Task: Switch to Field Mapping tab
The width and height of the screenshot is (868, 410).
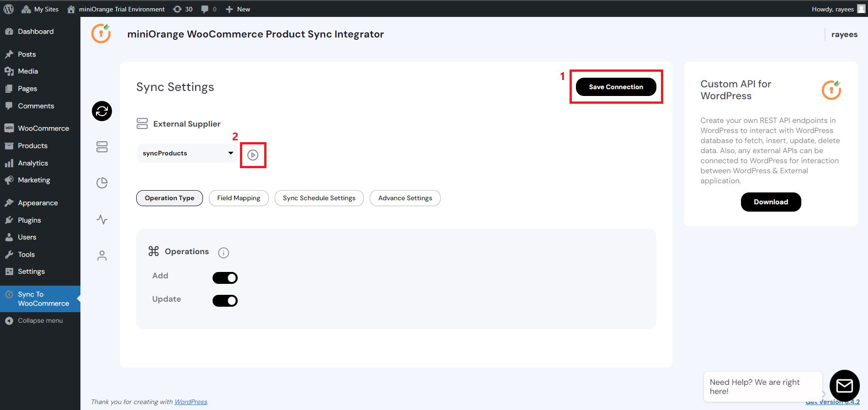Action: tap(239, 198)
